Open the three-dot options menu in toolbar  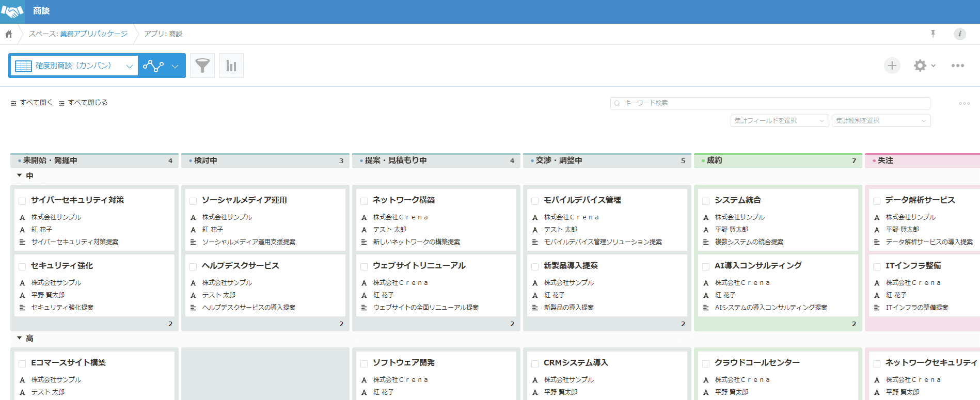(x=958, y=66)
